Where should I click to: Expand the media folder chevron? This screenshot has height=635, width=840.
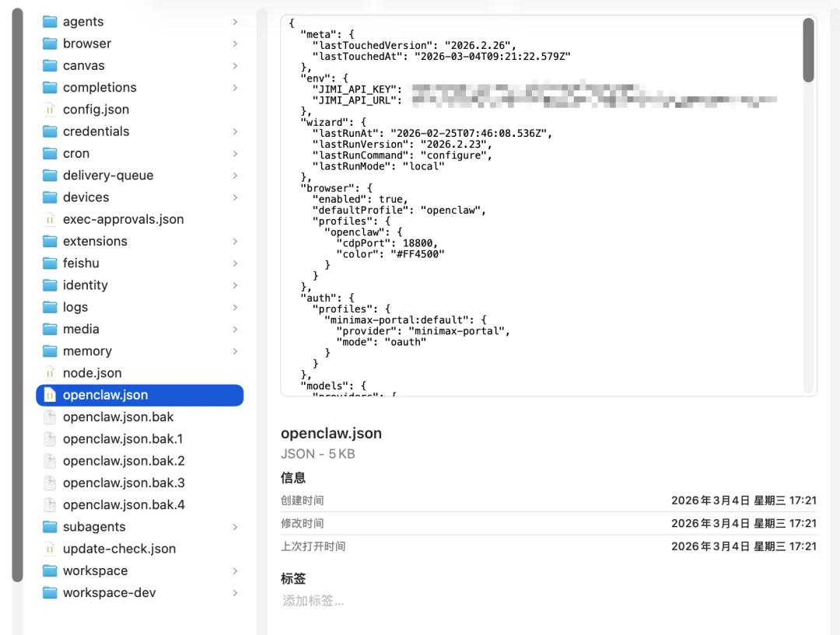tap(235, 329)
